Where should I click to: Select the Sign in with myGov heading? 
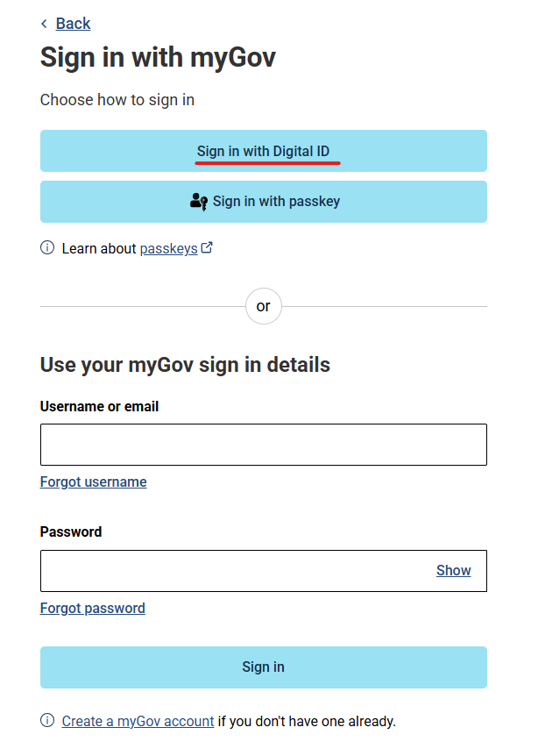pyautogui.click(x=158, y=57)
